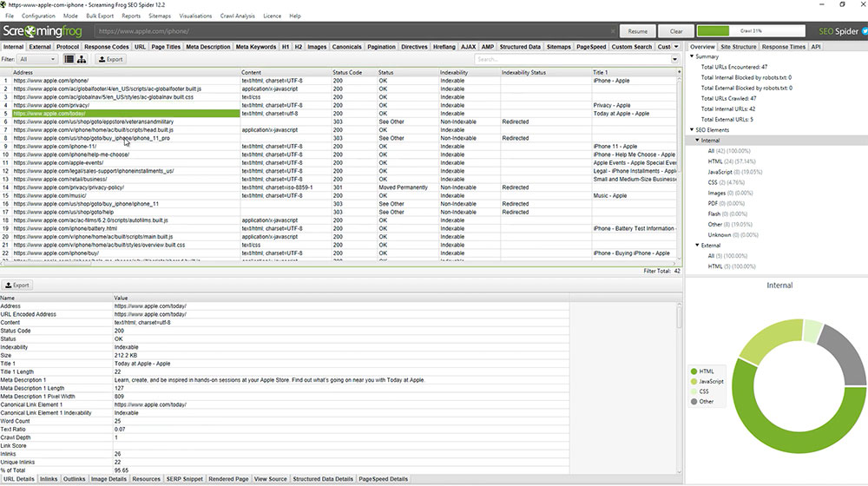Collapse the Summary section
868x486 pixels.
point(692,56)
